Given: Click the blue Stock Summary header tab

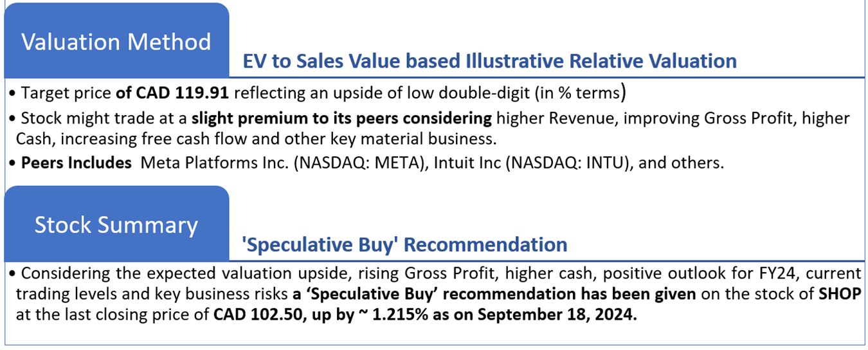Looking at the screenshot, I should point(116,225).
